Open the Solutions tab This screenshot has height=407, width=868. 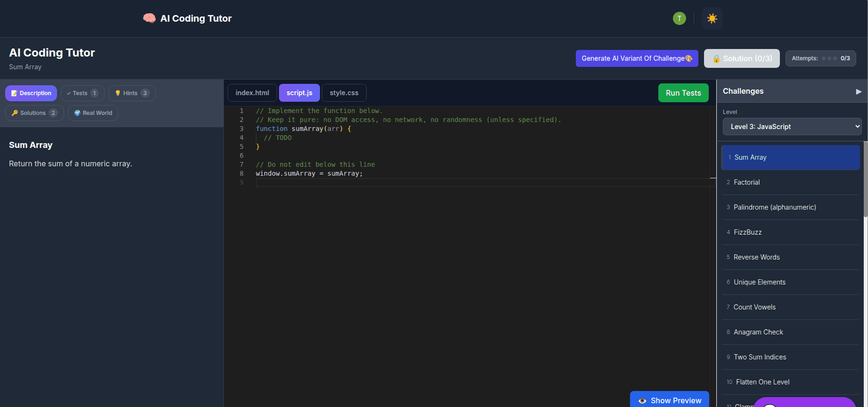[x=34, y=113]
